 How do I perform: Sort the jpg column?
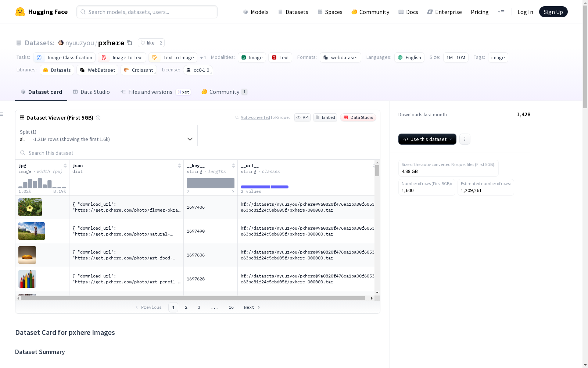point(65,166)
